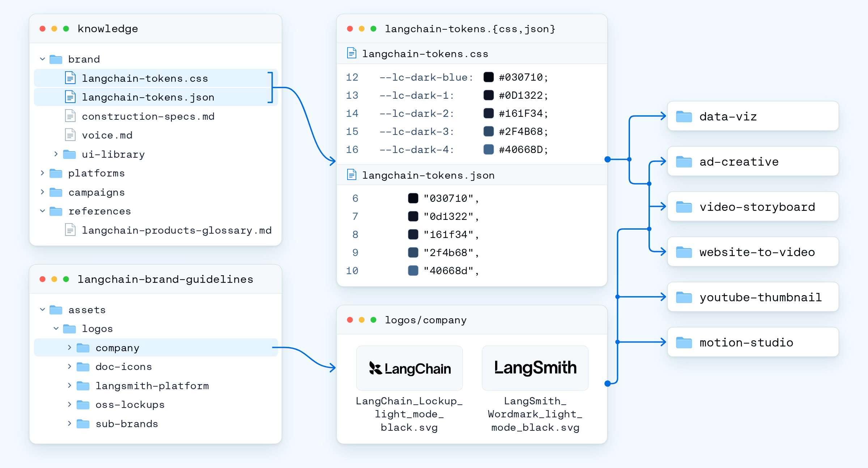Image resolution: width=868 pixels, height=468 pixels.
Task: Select the company folder row
Action: pos(156,348)
